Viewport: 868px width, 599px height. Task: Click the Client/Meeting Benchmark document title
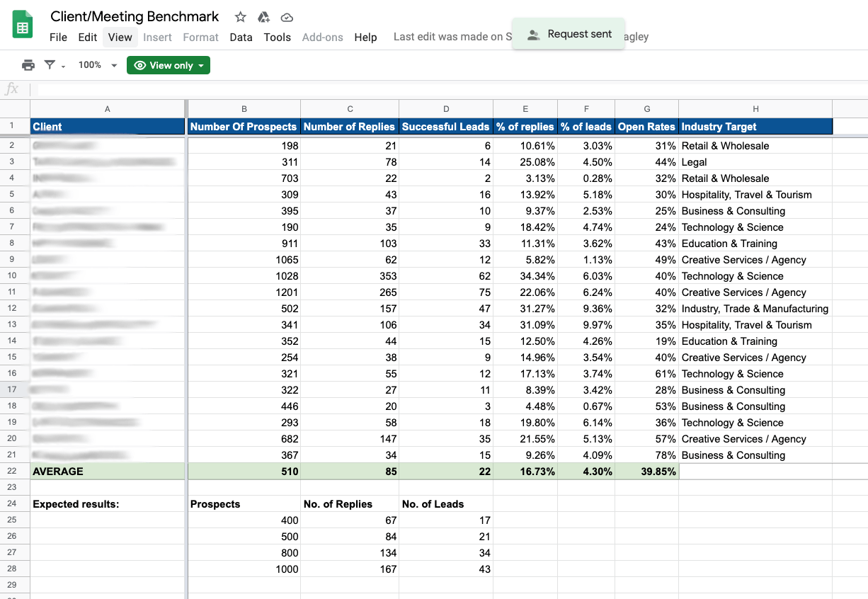(135, 17)
